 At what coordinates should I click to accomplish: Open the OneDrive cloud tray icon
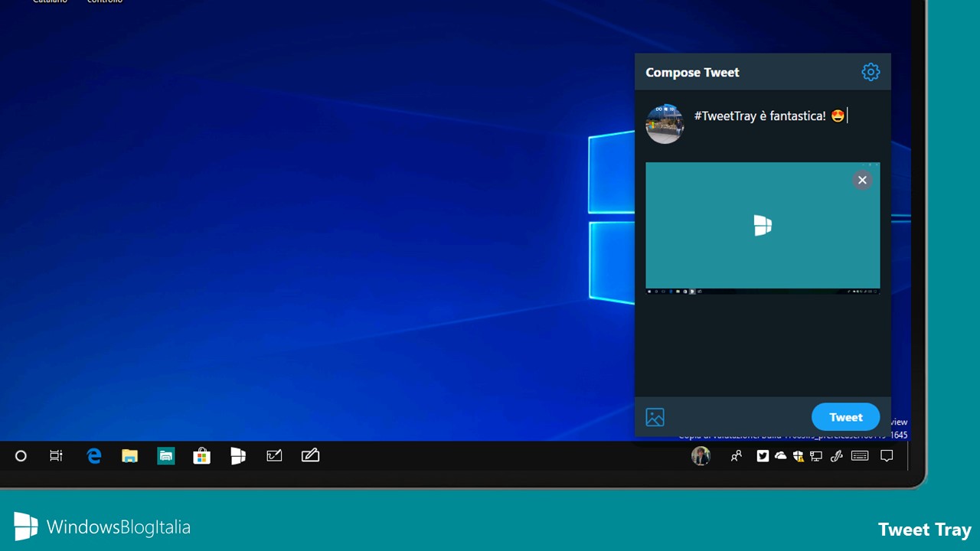click(x=780, y=456)
